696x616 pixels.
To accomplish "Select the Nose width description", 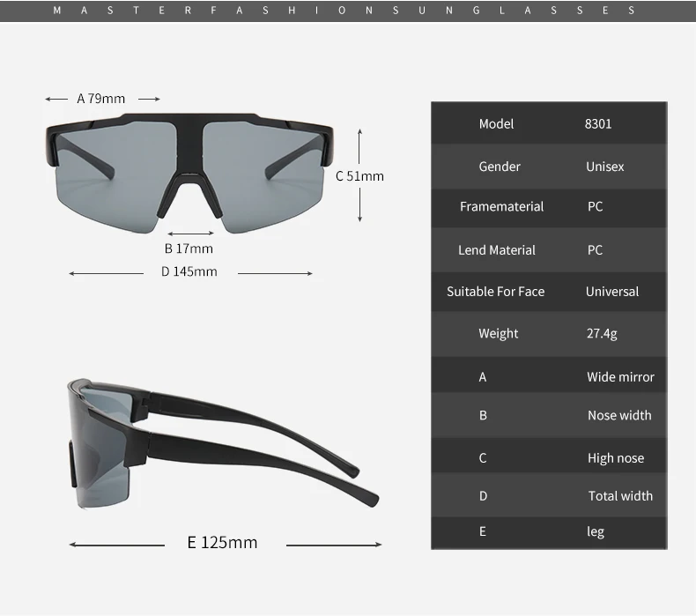I will click(619, 415).
